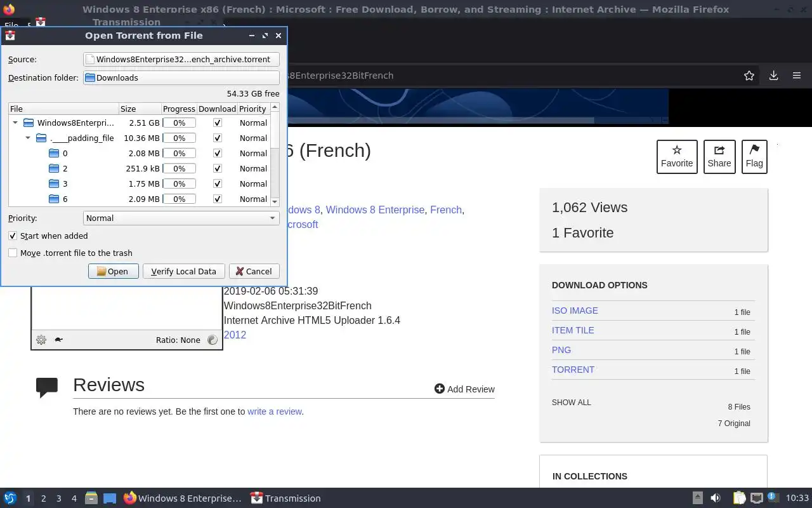Open volume speaker icon in system tray
The width and height of the screenshot is (812, 508).
[x=716, y=498]
